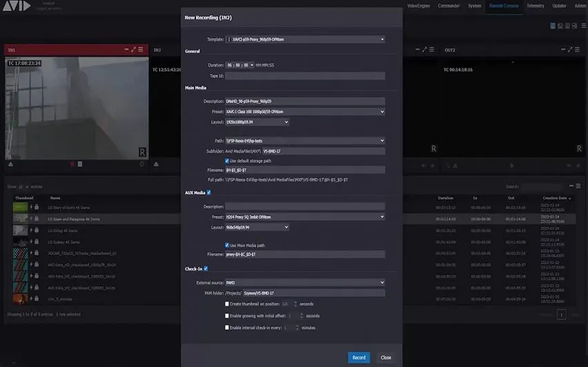
Task: Click the Tape Id input field
Action: tap(305, 76)
